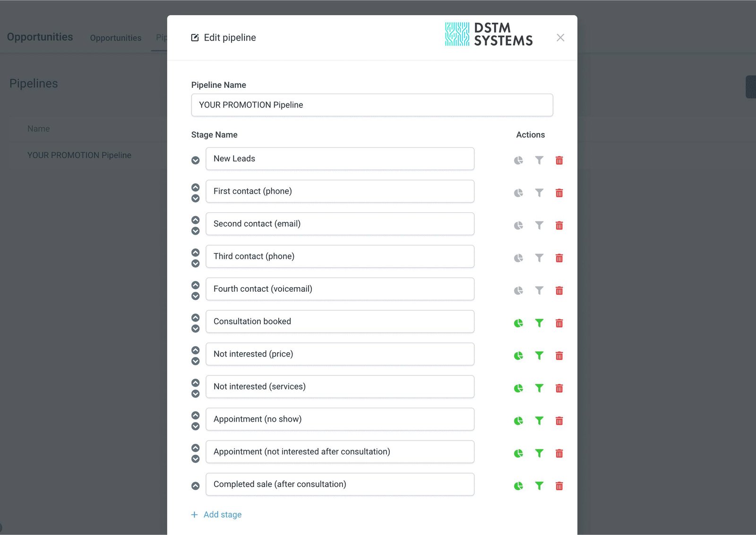Activate the filter for First contact (phone) stage

539,193
